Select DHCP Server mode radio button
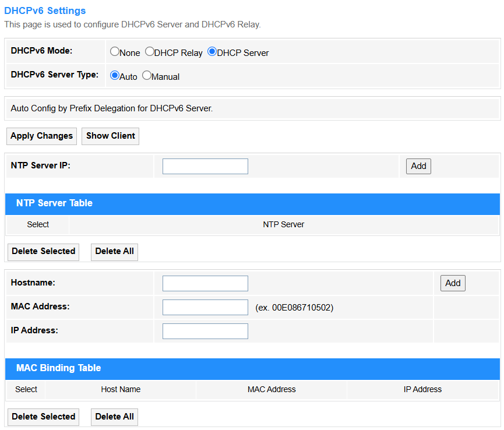 (212, 51)
